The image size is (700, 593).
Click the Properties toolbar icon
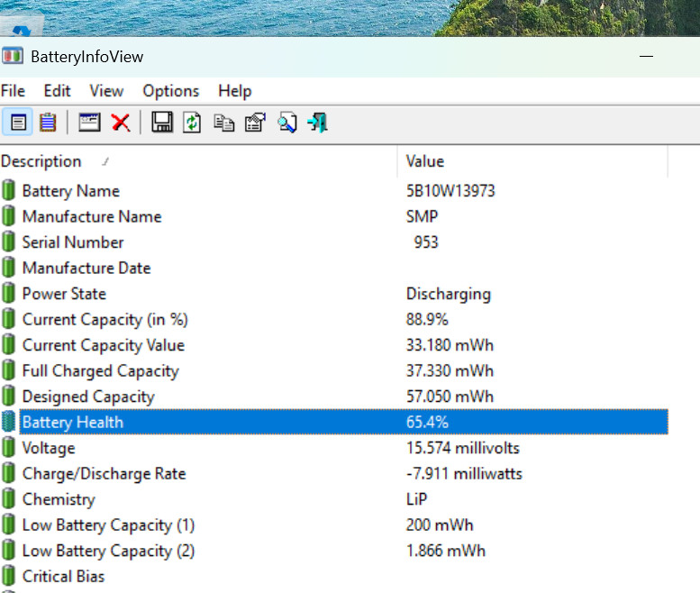coord(255,123)
